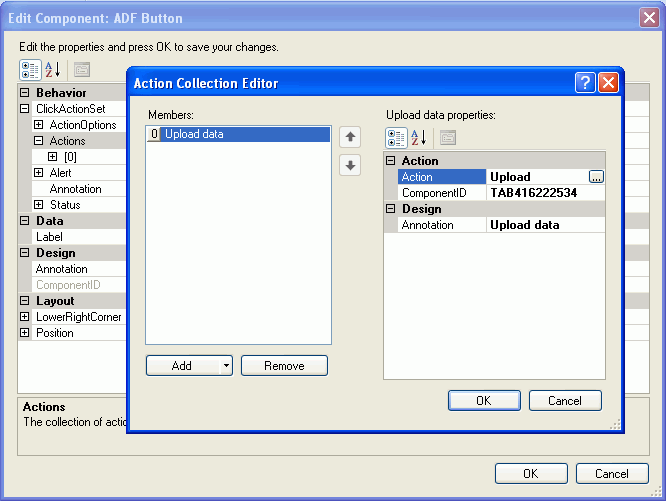The width and height of the screenshot is (666, 501).
Task: Open the ellipsis editor for Action property
Action: [596, 177]
